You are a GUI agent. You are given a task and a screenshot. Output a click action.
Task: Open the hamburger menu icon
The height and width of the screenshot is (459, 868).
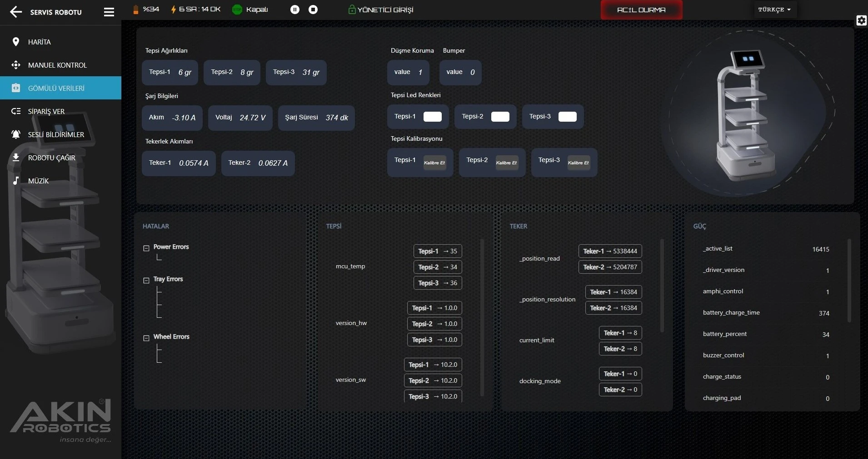109,12
